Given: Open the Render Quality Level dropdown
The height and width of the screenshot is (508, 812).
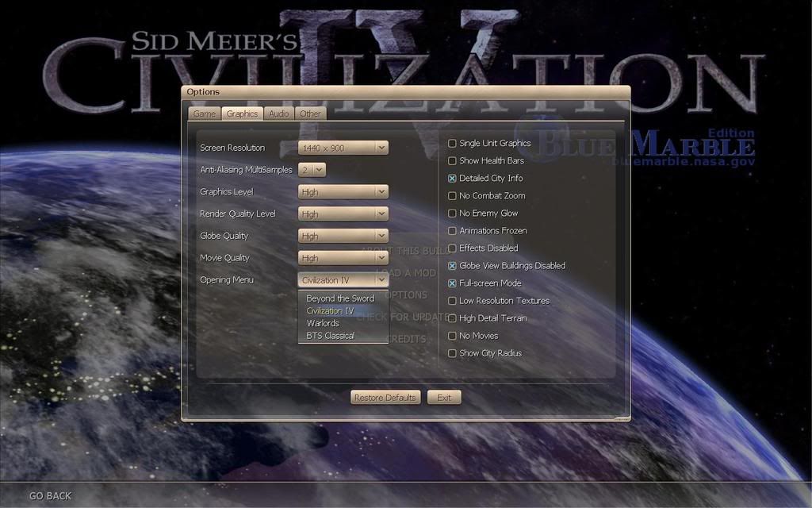Looking at the screenshot, I should (343, 214).
